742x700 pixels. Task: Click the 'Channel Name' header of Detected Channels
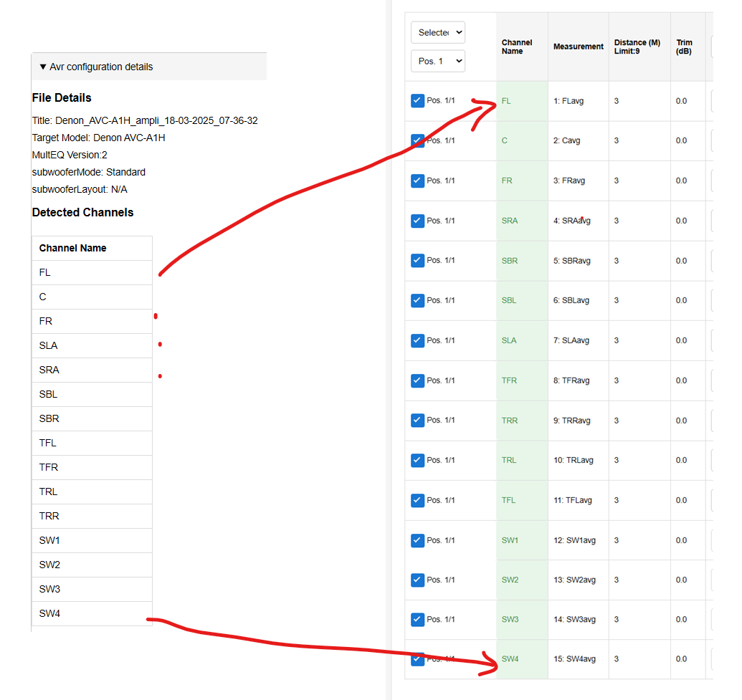click(73, 248)
